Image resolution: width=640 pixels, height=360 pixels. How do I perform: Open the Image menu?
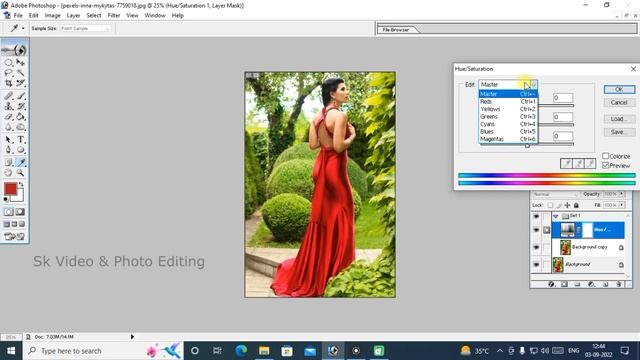pos(52,16)
